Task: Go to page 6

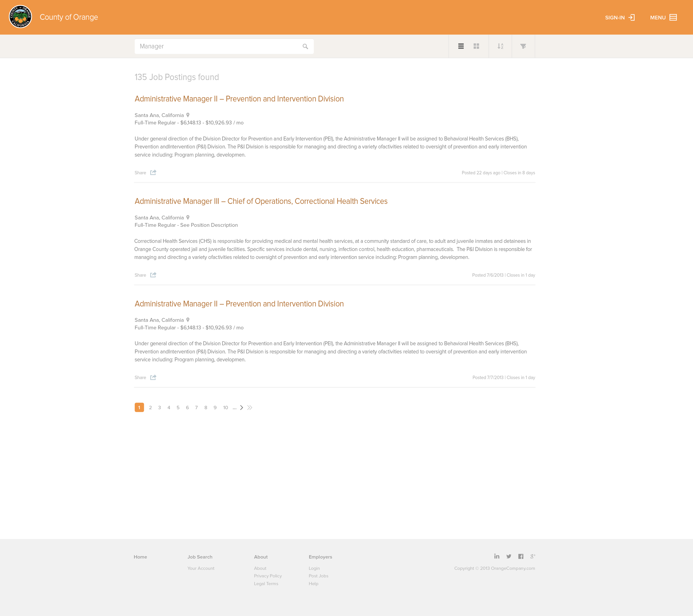Action: pyautogui.click(x=187, y=408)
